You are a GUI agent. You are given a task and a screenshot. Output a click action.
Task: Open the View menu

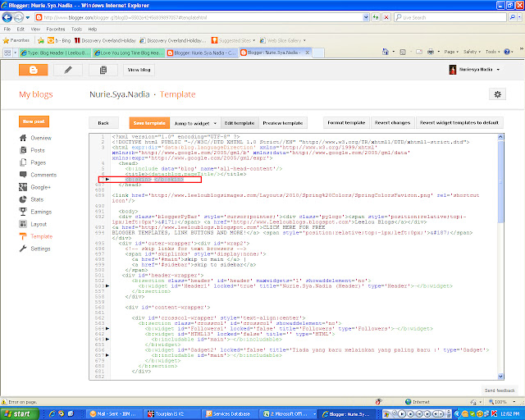click(35, 30)
